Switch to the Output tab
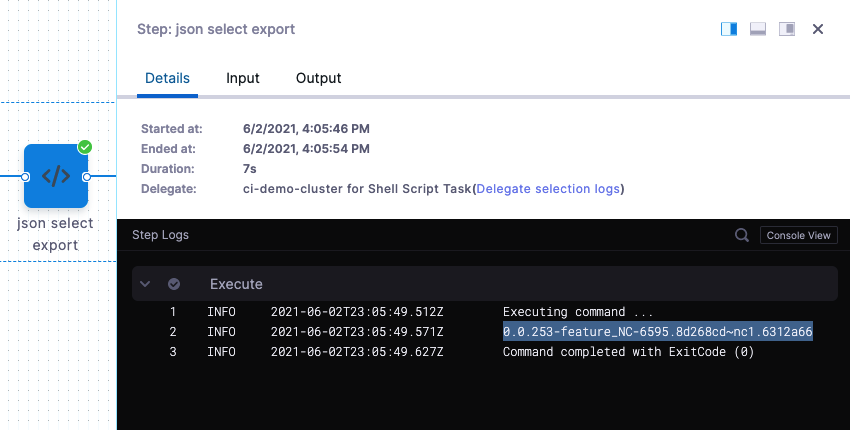The height and width of the screenshot is (430, 850). 318,78
